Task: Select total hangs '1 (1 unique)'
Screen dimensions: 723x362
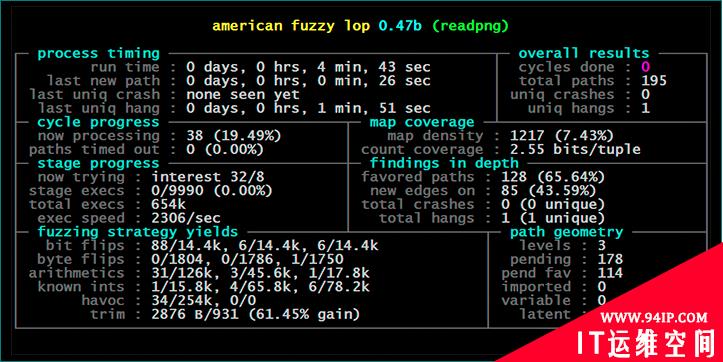Action: pos(553,219)
